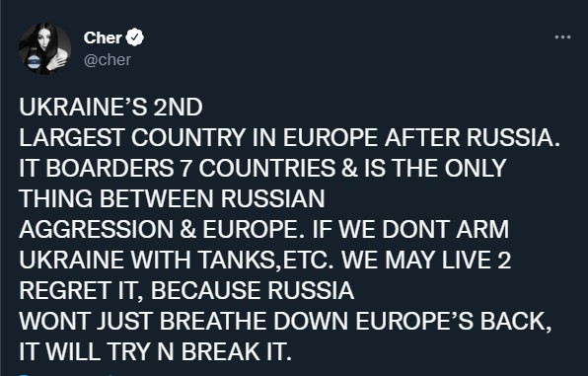Viewport: 588px width, 376px height.
Task: Open Cher's profile picture
Action: [x=44, y=48]
